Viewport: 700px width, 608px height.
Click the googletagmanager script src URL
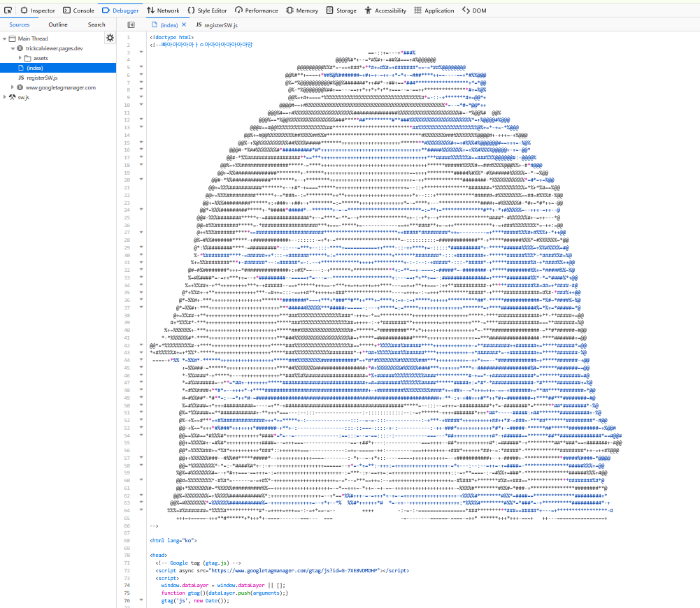(294, 570)
